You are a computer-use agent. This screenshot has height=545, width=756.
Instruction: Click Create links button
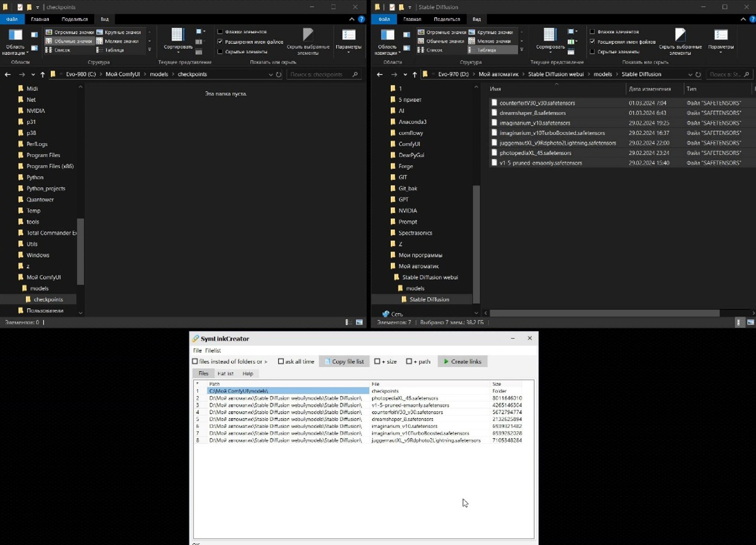(x=462, y=361)
